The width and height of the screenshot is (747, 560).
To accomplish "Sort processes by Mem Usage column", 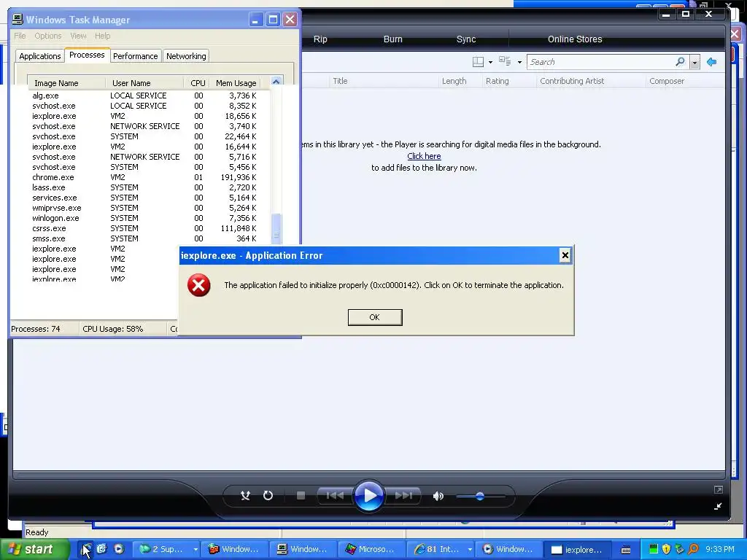I will coord(236,83).
